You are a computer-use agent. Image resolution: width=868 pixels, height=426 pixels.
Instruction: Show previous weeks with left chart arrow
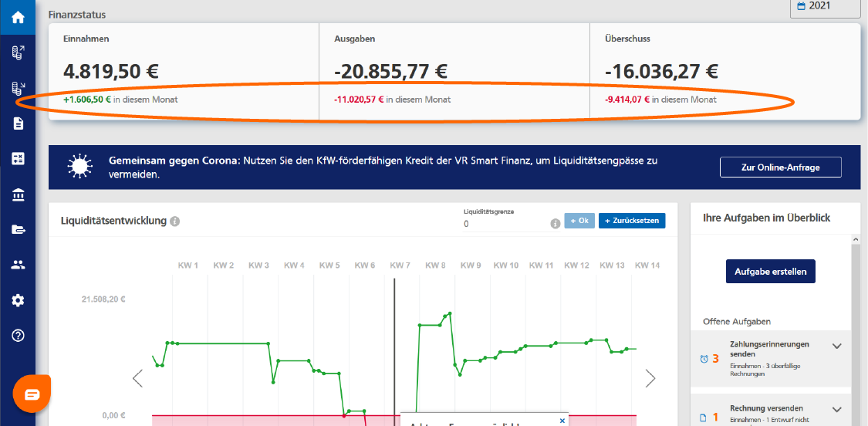pyautogui.click(x=137, y=378)
